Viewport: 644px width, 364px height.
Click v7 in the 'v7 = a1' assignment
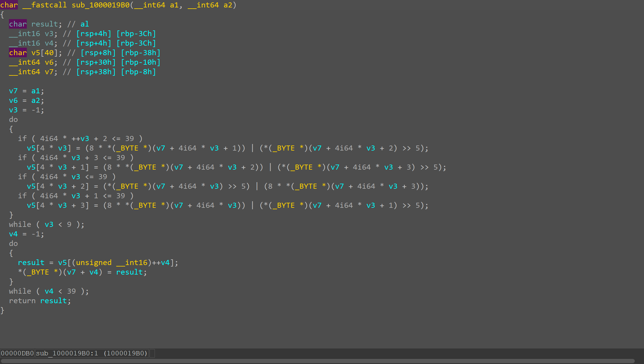coord(13,91)
